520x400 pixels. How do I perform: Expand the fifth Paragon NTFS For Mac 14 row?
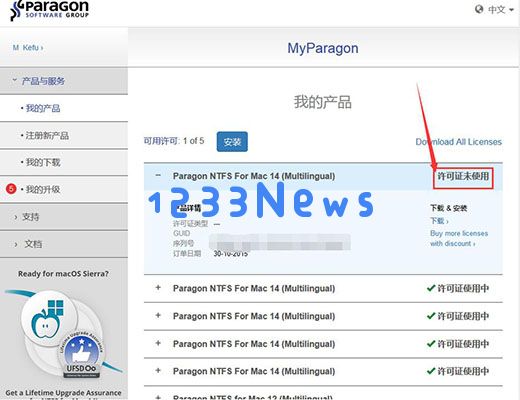point(158,370)
